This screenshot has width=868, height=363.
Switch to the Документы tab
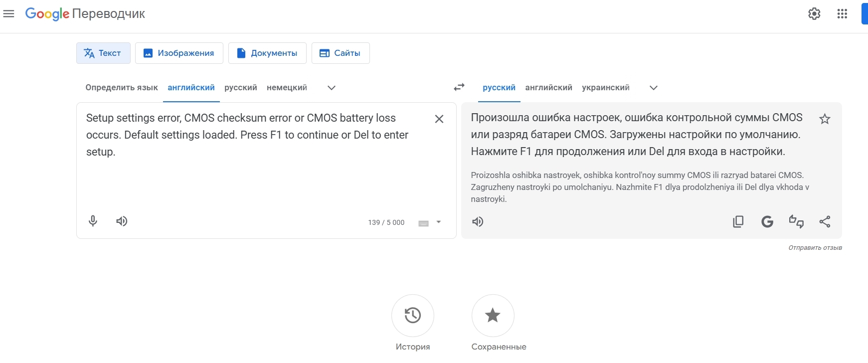267,53
